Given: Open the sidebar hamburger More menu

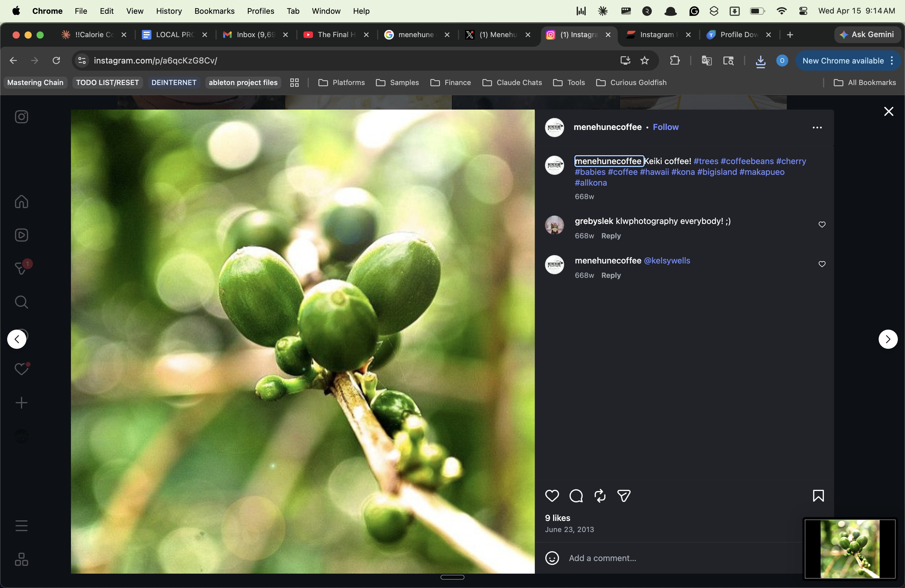Looking at the screenshot, I should click(x=21, y=526).
